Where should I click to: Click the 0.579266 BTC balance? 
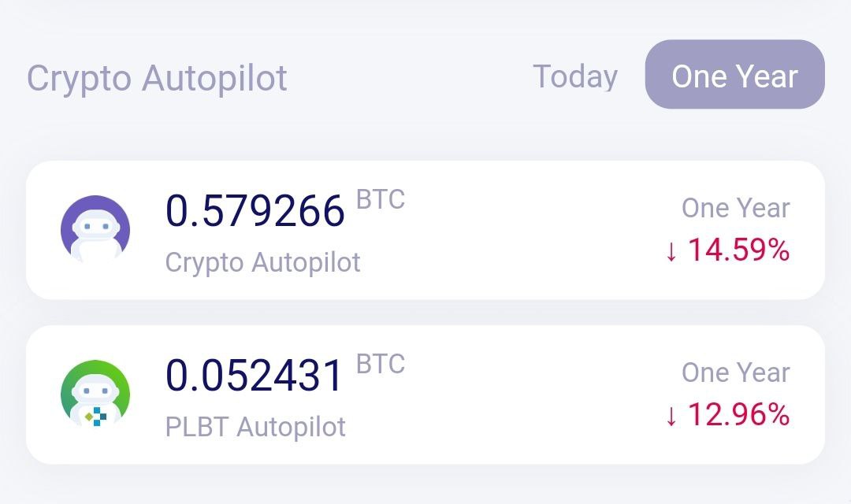click(255, 210)
